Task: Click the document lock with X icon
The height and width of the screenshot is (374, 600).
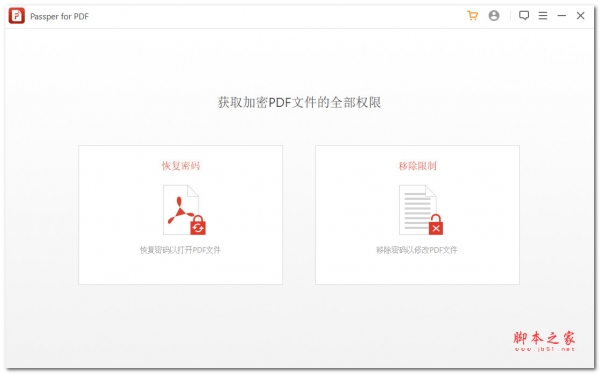Action: click(x=421, y=210)
